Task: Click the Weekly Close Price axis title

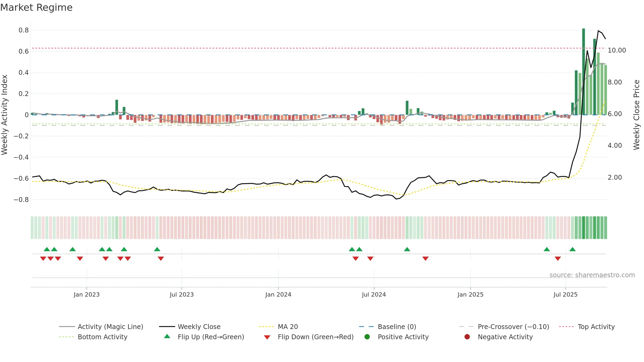Action: pos(636,115)
